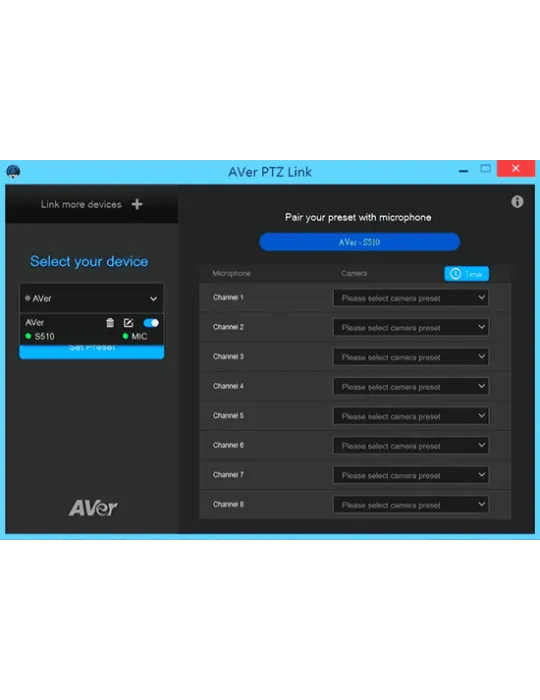The width and height of the screenshot is (540, 700).
Task: Click the S510 camera status text
Action: 44,336
